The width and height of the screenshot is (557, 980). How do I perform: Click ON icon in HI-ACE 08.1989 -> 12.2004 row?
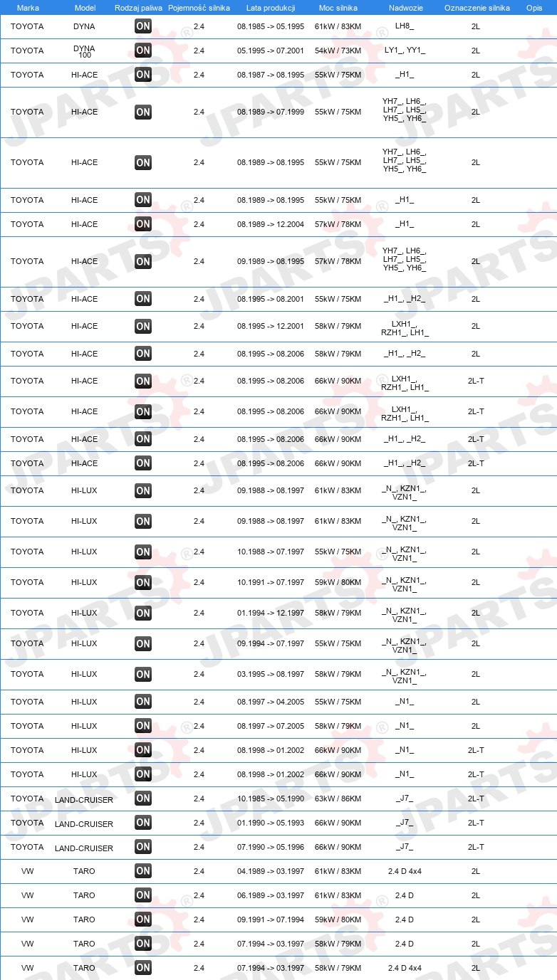pos(143,224)
